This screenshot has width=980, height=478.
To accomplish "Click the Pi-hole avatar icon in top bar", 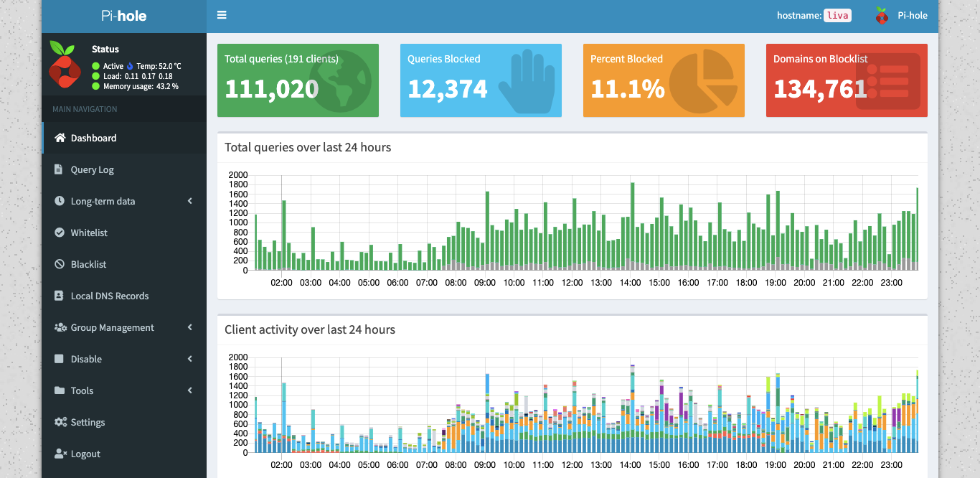I will (x=882, y=15).
